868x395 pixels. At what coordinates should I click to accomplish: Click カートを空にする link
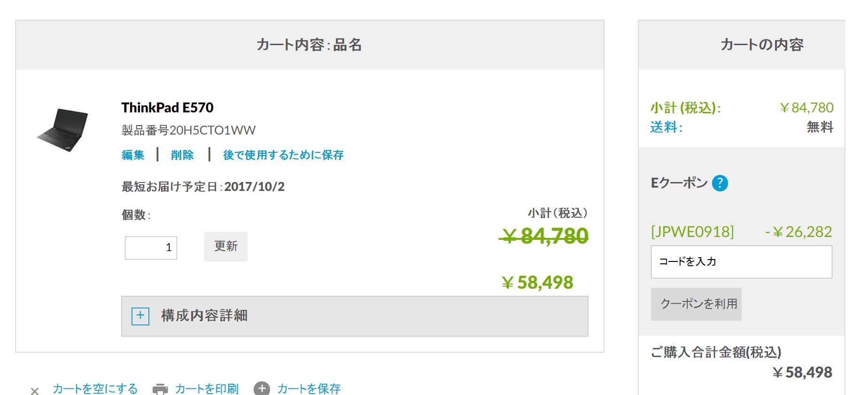coord(95,389)
